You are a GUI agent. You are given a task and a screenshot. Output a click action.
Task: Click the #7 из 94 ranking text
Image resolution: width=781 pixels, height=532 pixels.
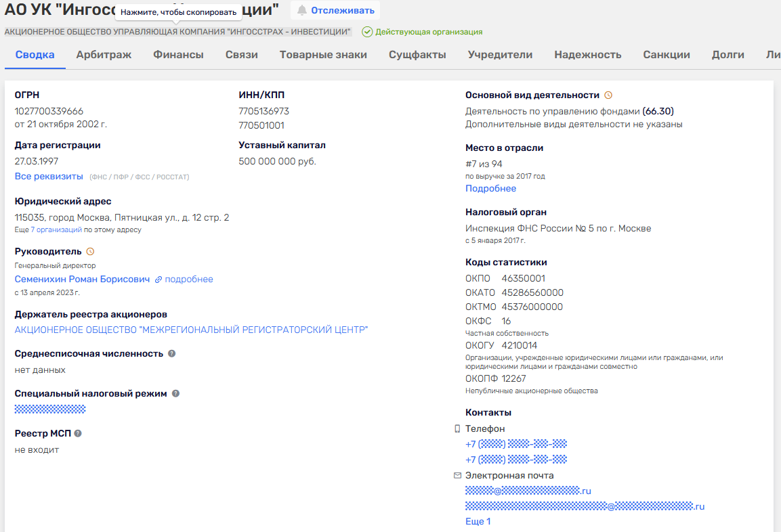point(484,164)
